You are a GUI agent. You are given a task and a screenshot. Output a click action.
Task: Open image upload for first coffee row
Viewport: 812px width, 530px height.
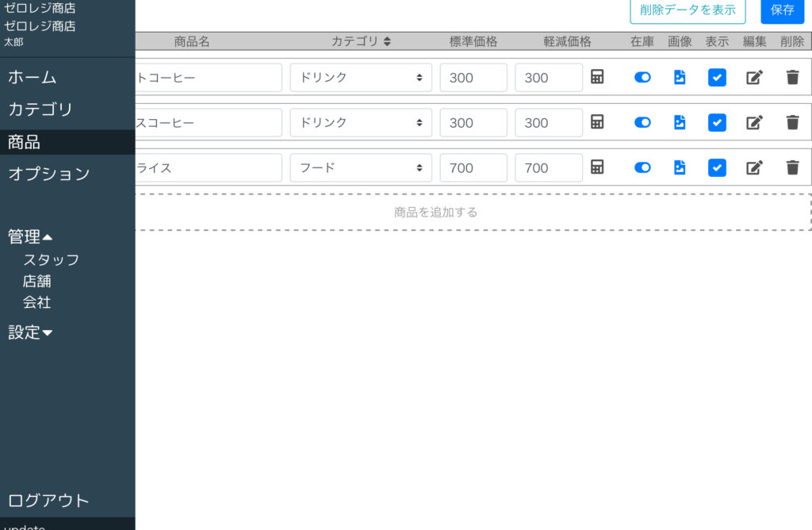680,77
